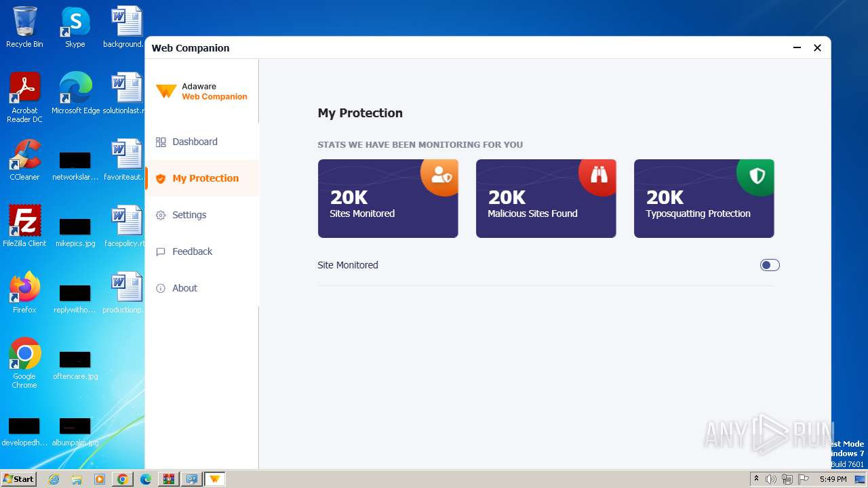Select the mikepics.jpg file on desktop
868x488 pixels.
(x=75, y=232)
